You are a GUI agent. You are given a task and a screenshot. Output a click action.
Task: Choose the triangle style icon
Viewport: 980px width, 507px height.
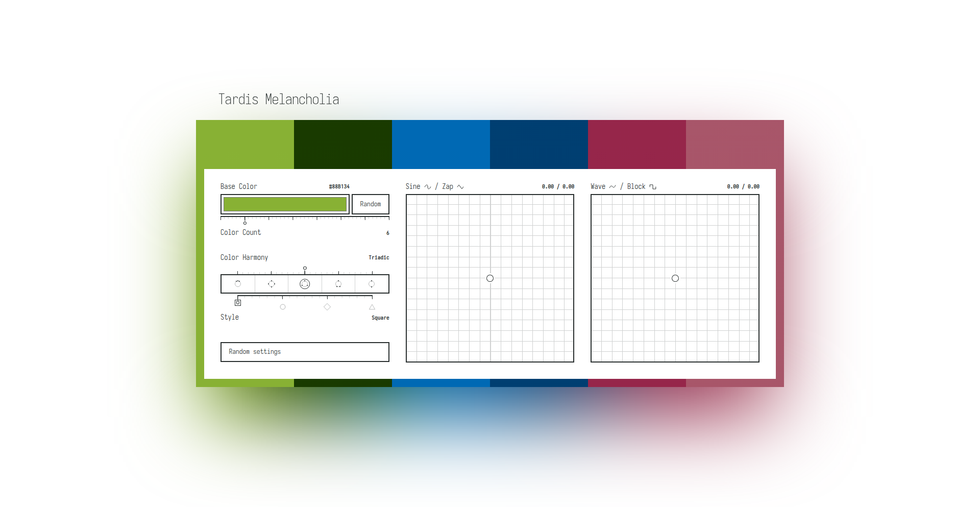coord(372,307)
